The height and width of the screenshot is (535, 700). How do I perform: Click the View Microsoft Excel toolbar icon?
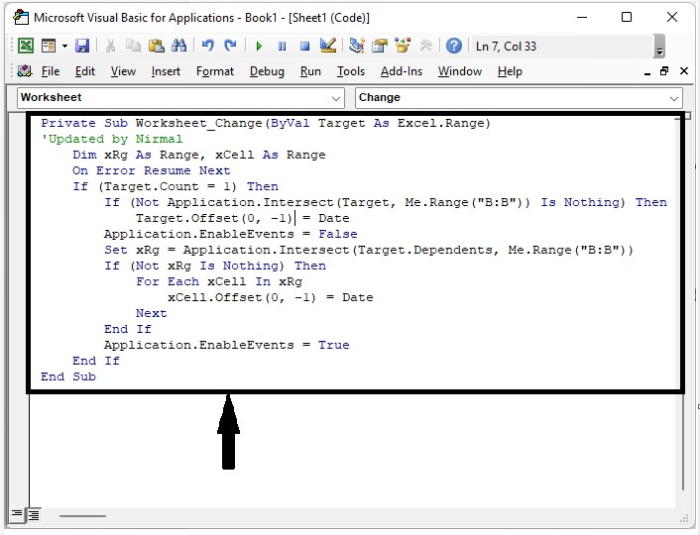click(x=25, y=46)
